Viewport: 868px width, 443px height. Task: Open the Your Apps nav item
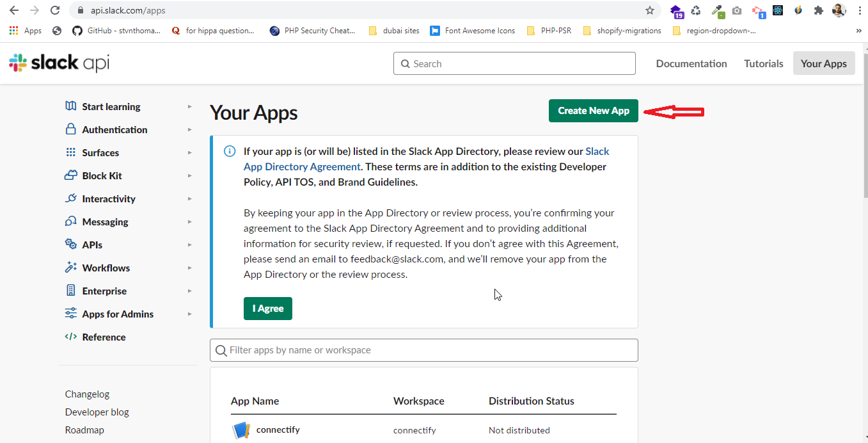pos(824,63)
